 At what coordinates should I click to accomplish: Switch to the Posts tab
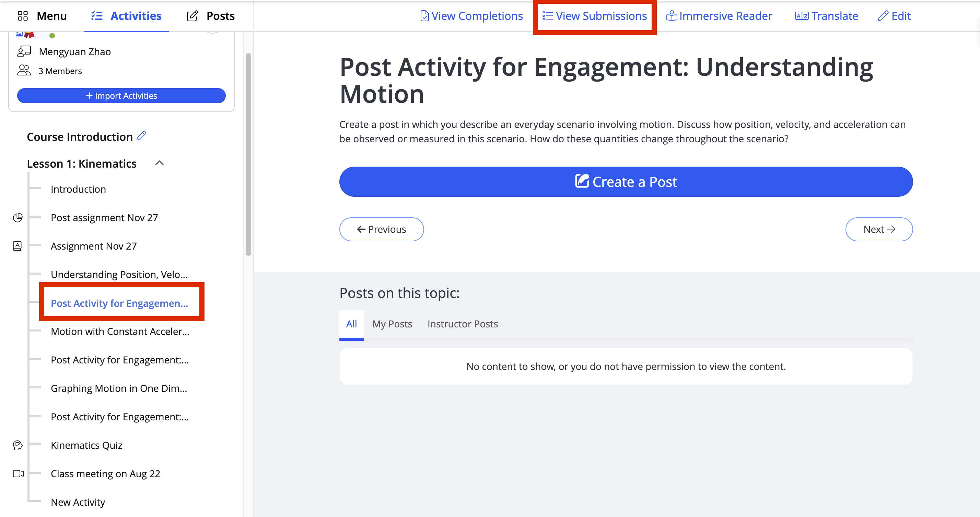(211, 16)
